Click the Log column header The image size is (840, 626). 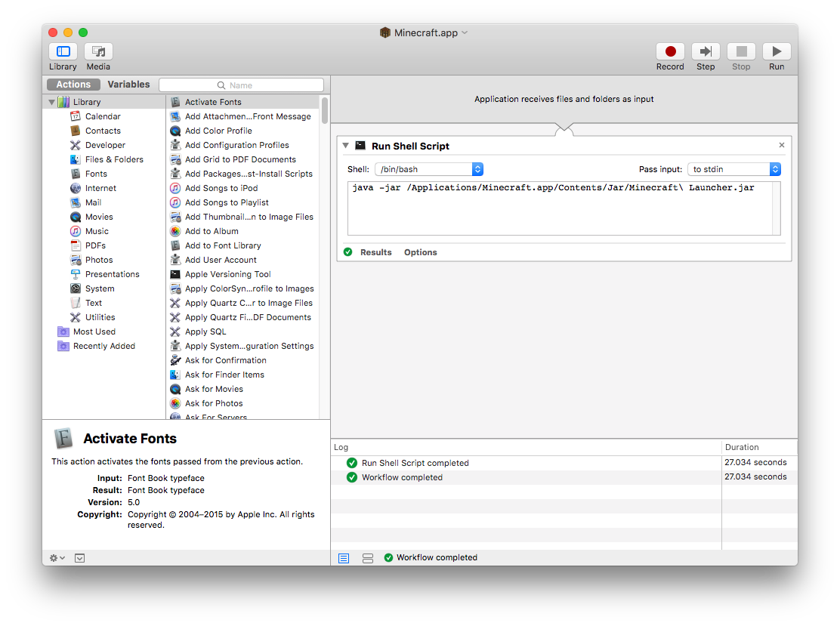(526, 447)
